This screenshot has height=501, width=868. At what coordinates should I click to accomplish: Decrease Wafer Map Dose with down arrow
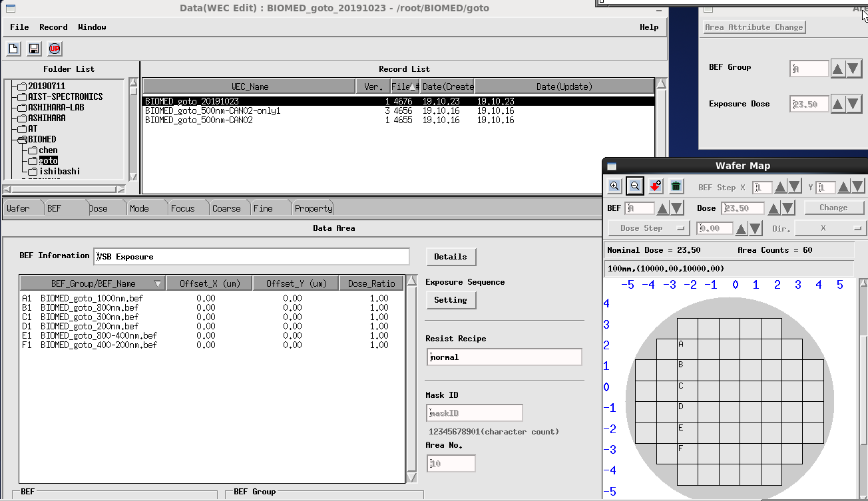coord(787,208)
